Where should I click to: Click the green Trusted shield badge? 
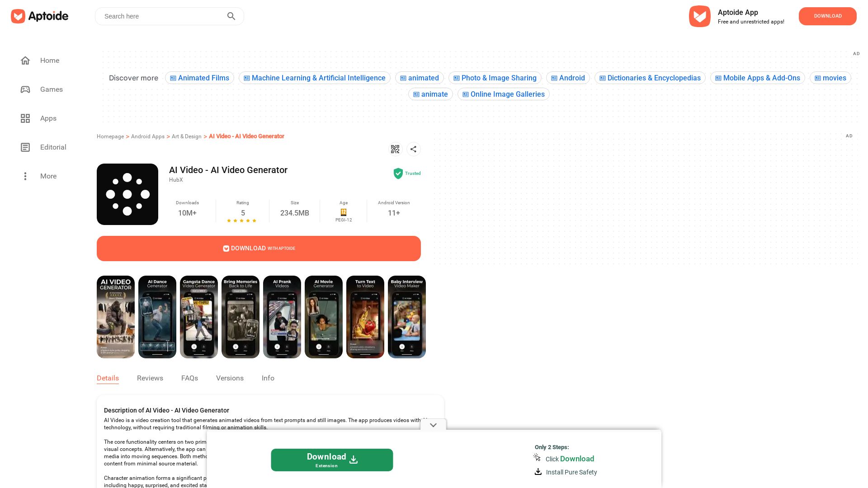point(398,174)
